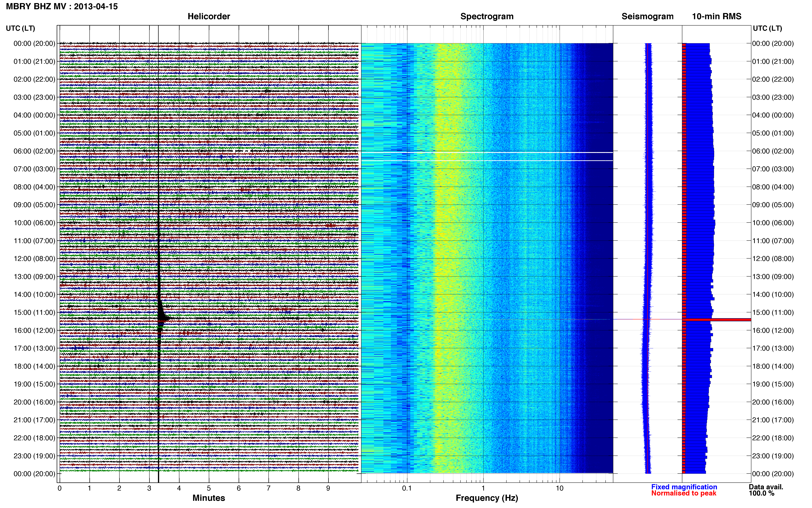Click left time label '06:00 (02:00)'

pos(34,151)
